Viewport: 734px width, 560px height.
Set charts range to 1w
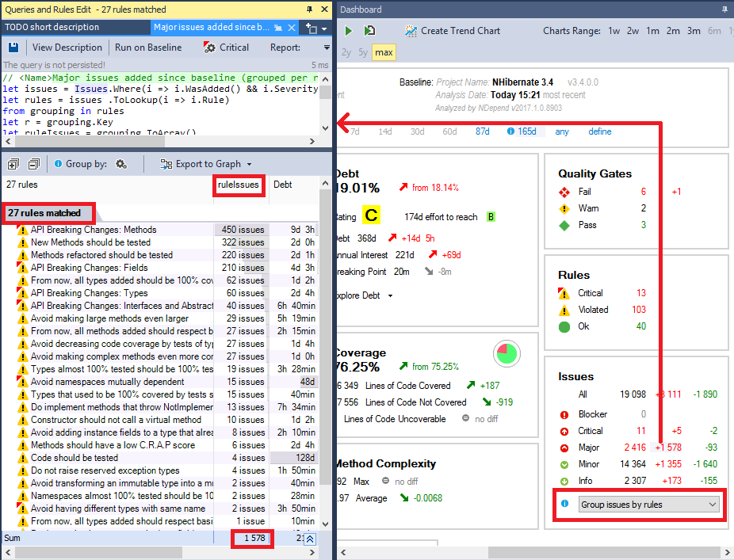coord(614,31)
